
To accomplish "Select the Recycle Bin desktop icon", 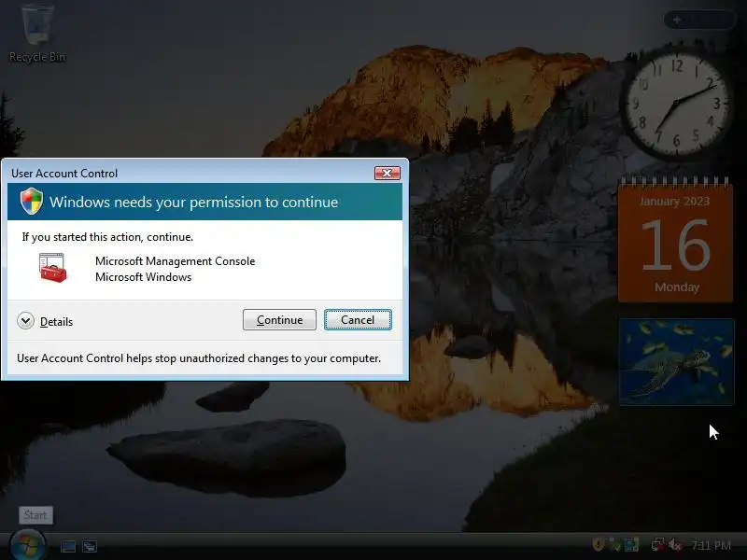I will click(x=37, y=34).
